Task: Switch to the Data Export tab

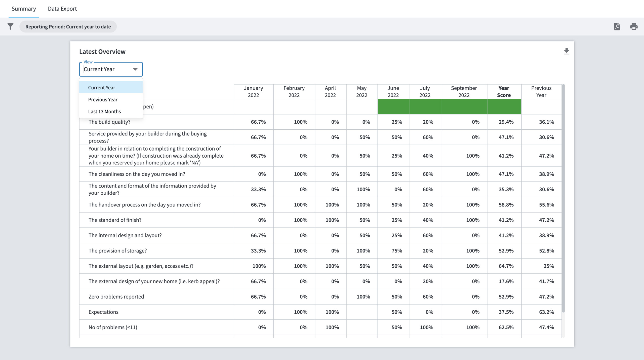Action: click(62, 9)
